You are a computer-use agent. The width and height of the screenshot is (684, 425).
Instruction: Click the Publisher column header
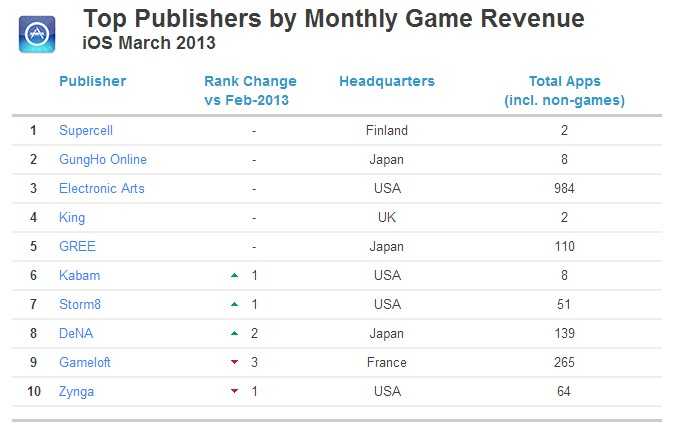93,81
